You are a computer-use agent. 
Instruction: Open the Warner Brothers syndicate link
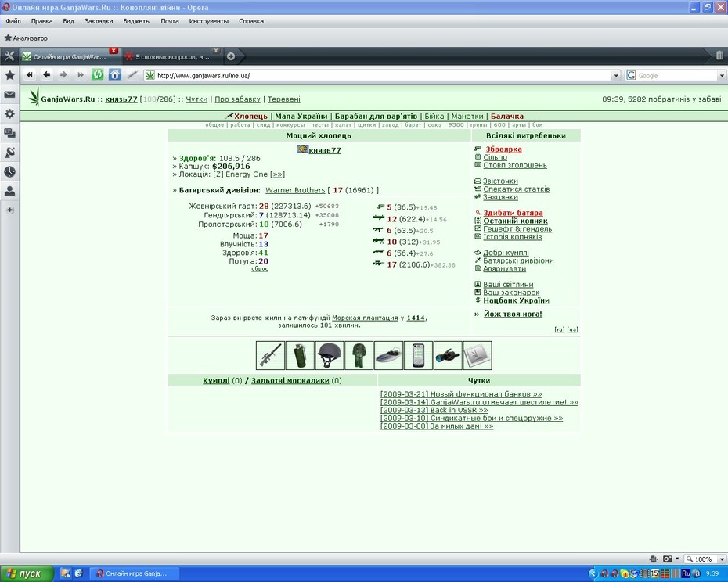tap(295, 190)
